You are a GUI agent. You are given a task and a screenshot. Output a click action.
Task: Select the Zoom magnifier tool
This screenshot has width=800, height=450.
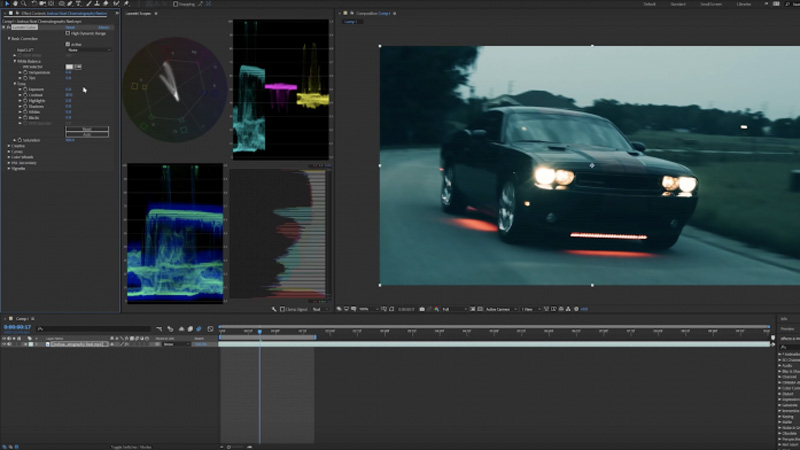(22, 4)
